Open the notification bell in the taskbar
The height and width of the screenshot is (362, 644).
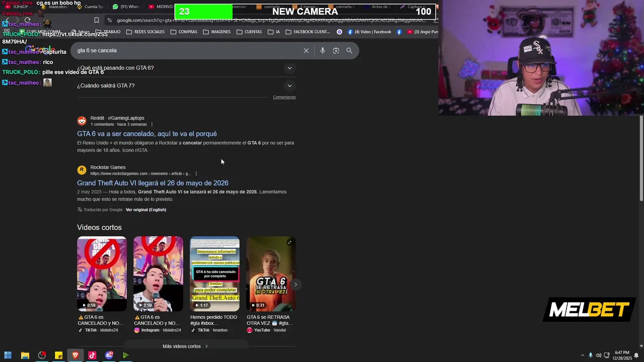point(636,355)
